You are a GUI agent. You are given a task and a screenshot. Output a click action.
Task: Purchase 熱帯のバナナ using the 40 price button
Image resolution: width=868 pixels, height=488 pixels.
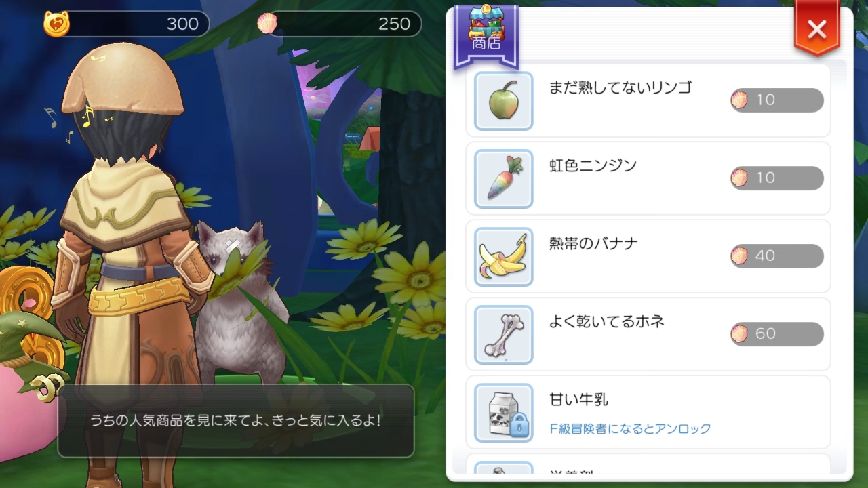[776, 256]
